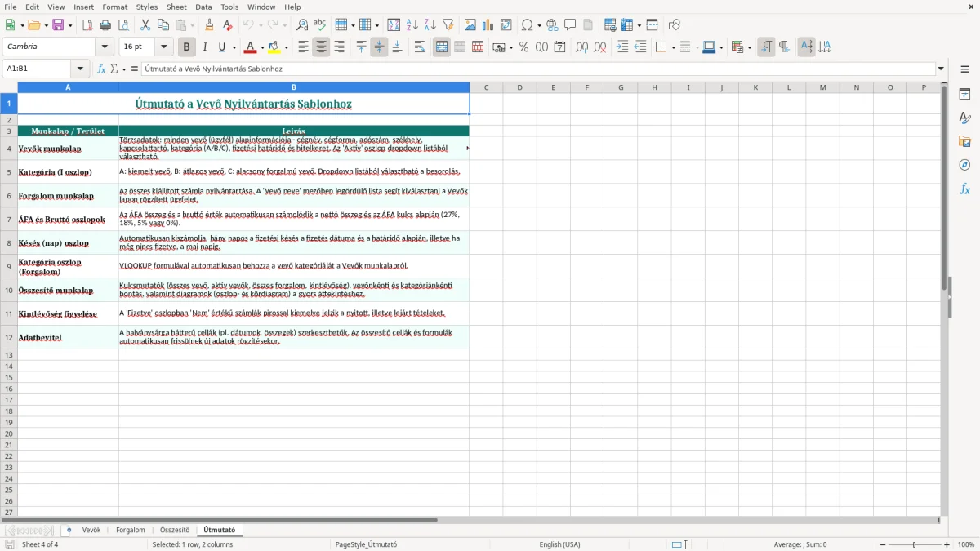The height and width of the screenshot is (551, 980).
Task: Open Draw Functions shapes icon
Action: click(674, 25)
